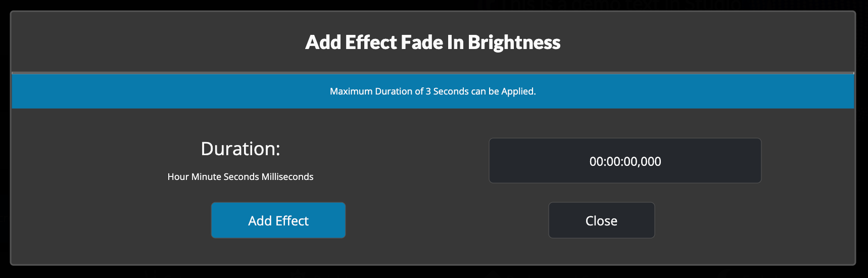Click the milliseconds digits in duration field
The image size is (868, 278).
[651, 162]
